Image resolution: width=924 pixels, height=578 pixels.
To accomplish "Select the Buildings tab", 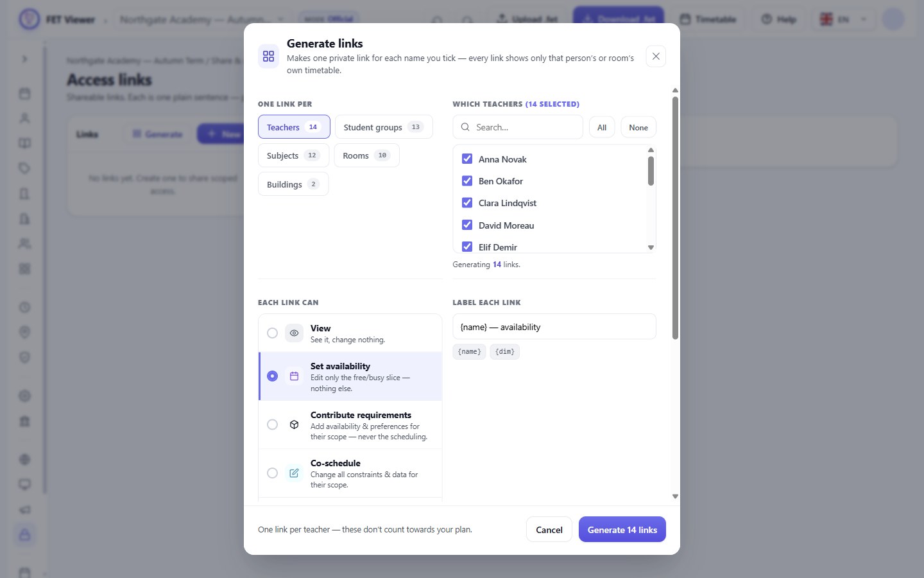I will tap(293, 184).
